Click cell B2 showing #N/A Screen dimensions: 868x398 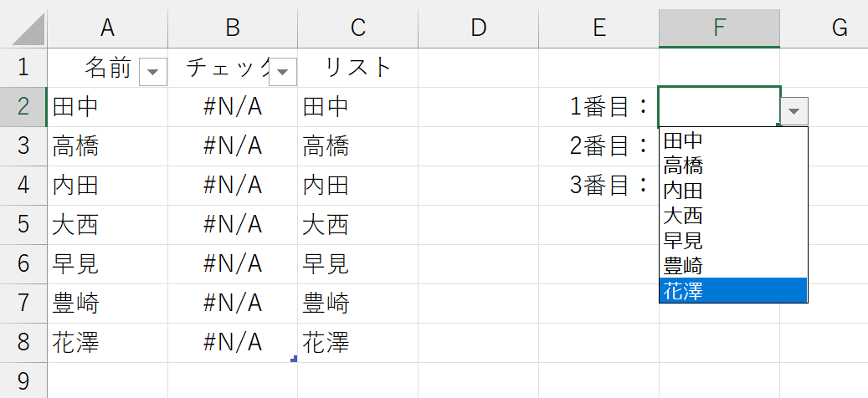click(233, 107)
